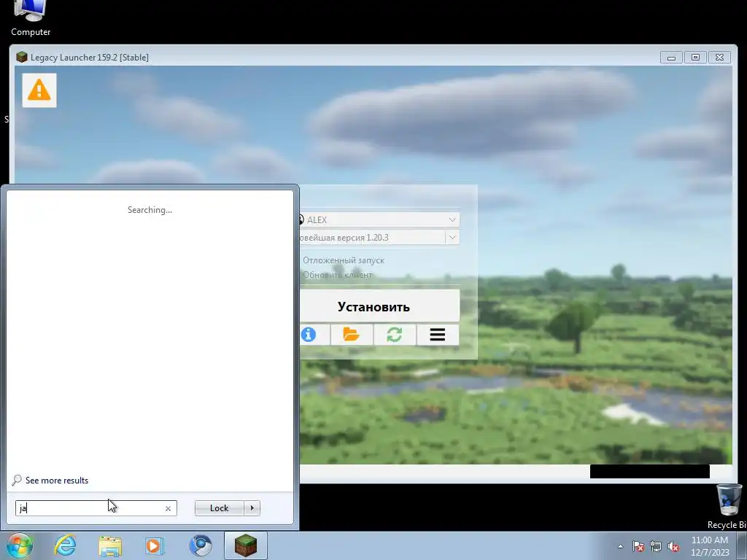Select the Computer desktop icon
The height and width of the screenshot is (560, 747).
coord(31,19)
